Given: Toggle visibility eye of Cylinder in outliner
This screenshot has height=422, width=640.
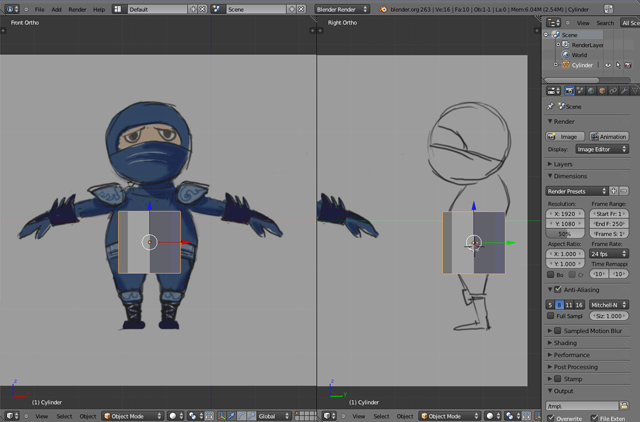Looking at the screenshot, I should click(x=608, y=65).
